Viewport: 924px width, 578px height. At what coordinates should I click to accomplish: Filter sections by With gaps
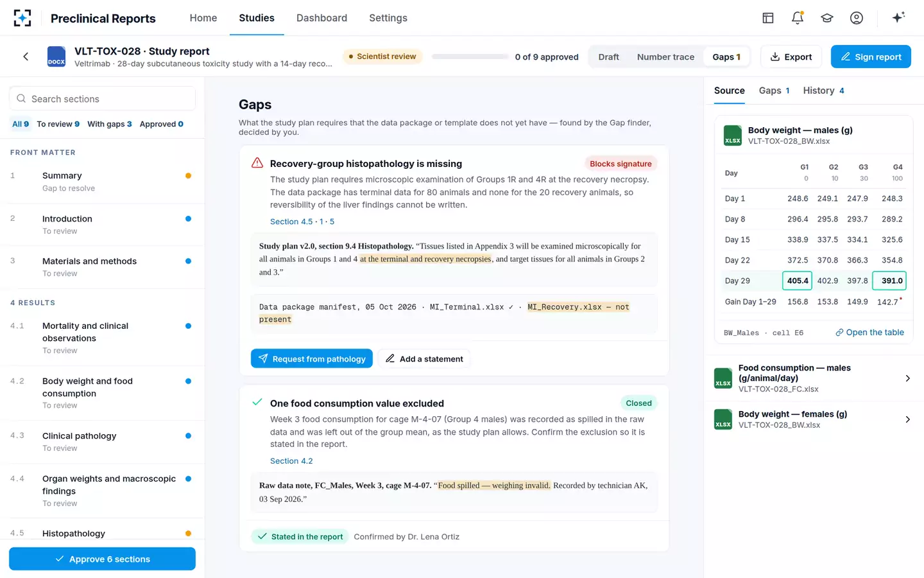(110, 124)
